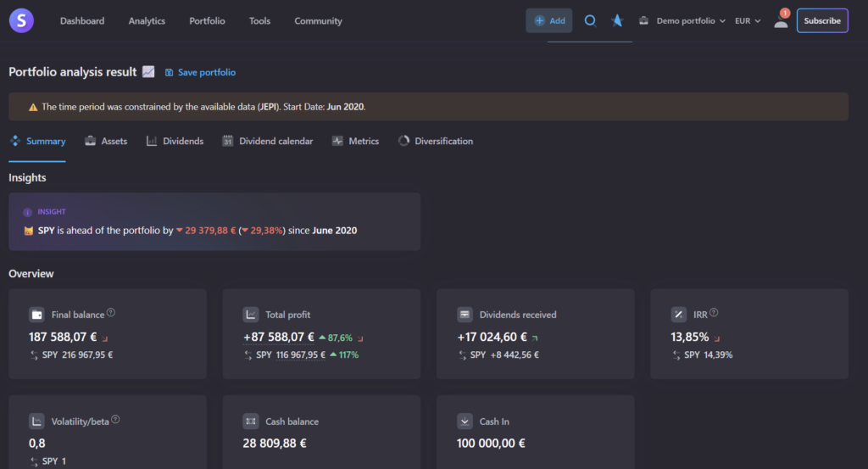The width and height of the screenshot is (868, 469).
Task: Click the SPY insight card
Action: [x=214, y=221]
